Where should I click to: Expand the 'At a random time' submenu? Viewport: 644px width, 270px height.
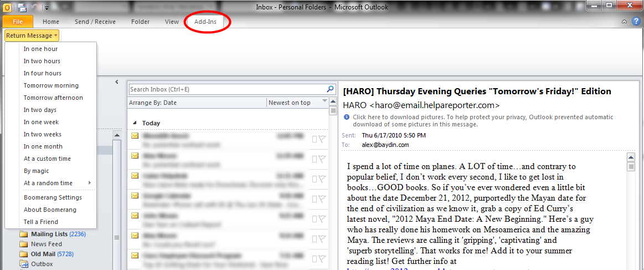(50, 183)
